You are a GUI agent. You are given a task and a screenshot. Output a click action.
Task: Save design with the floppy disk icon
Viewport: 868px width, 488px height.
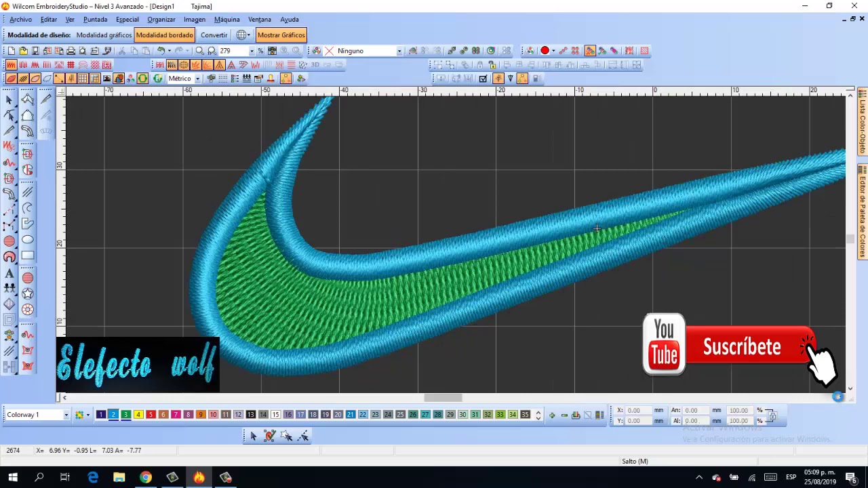[x=35, y=51]
